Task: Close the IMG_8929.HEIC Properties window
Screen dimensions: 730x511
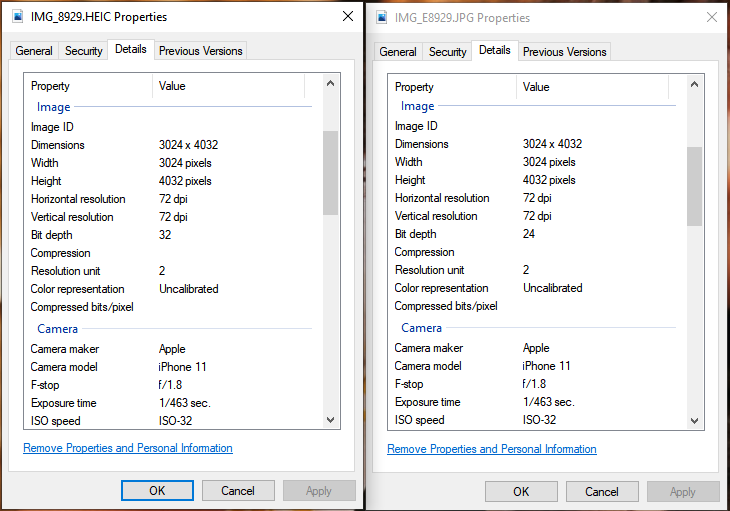Action: point(347,17)
